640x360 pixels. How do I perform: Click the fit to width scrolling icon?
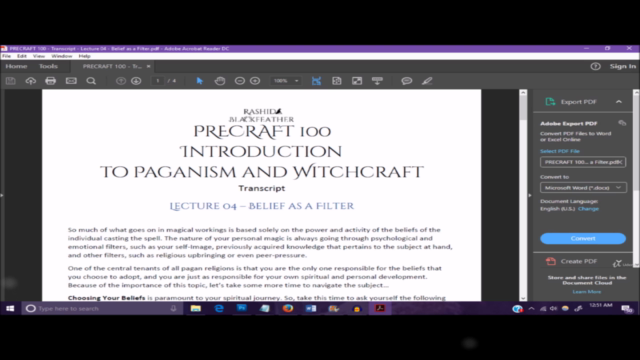click(x=316, y=81)
